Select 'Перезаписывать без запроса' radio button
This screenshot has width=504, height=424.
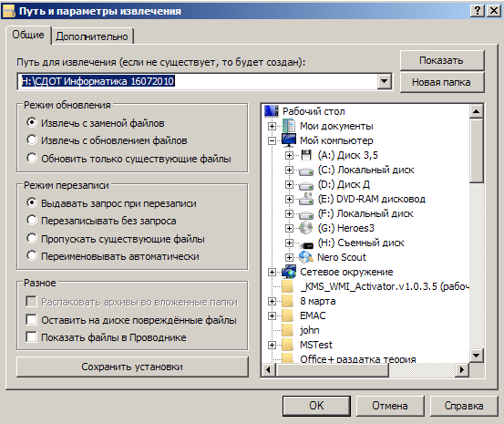point(32,221)
